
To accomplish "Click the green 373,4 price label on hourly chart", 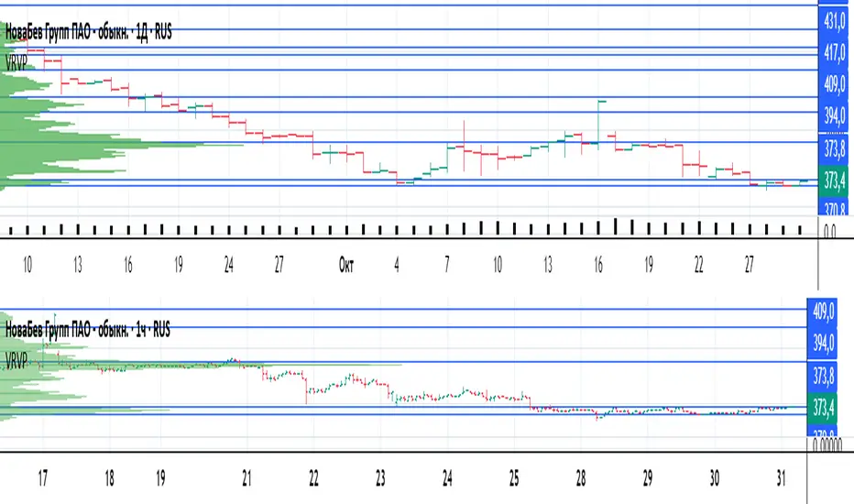I will coord(823,408).
